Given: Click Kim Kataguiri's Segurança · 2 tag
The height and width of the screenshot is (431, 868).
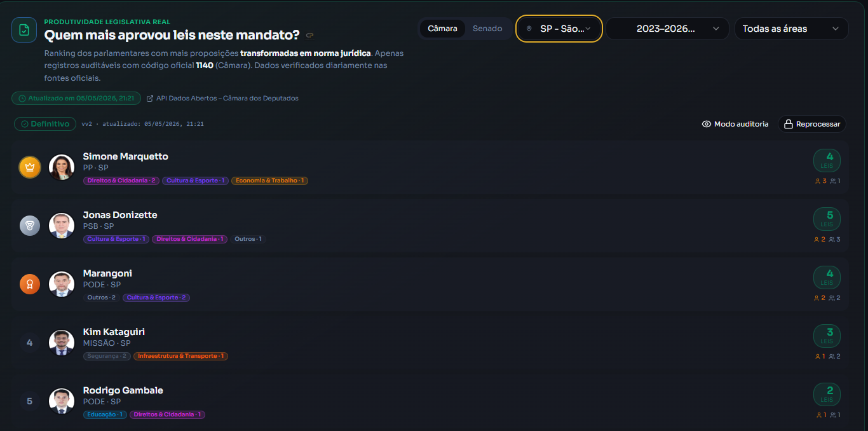Looking at the screenshot, I should click(107, 356).
